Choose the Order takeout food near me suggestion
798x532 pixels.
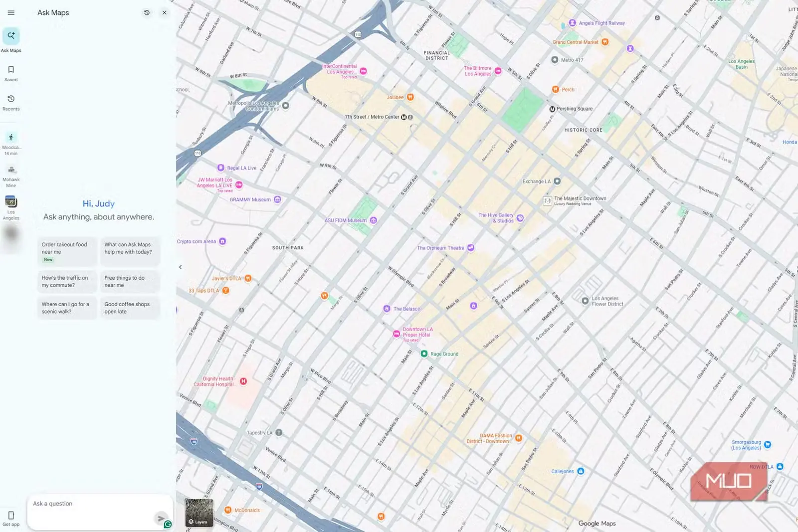click(67, 252)
